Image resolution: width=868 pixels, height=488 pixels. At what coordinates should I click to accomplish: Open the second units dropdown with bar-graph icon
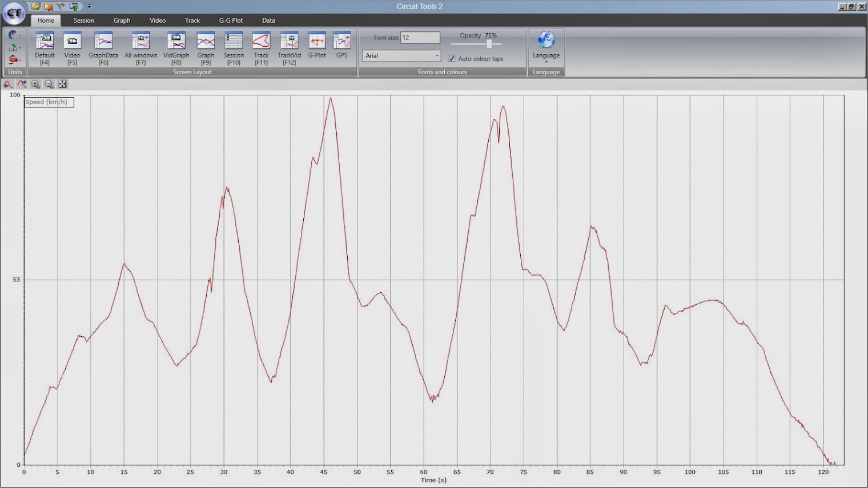[14, 47]
